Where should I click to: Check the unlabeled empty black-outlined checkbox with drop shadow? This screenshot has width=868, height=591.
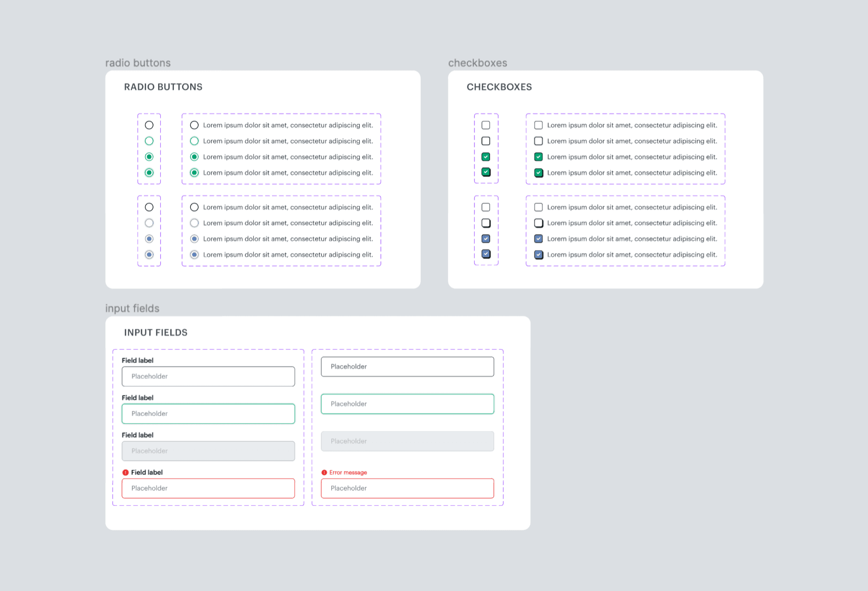point(486,223)
